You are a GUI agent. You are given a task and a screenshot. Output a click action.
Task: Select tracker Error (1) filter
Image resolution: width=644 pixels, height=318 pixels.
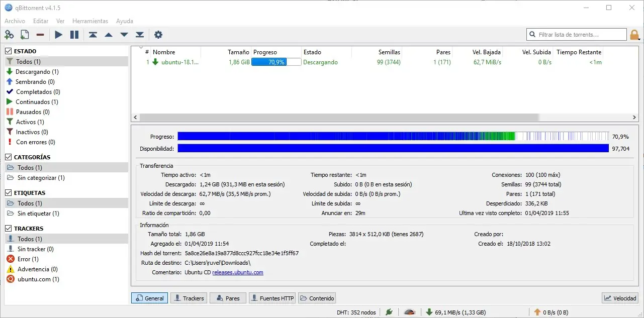[x=66, y=259]
